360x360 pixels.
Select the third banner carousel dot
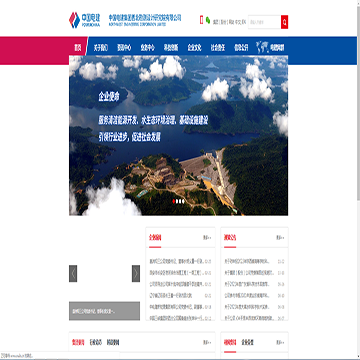pos(180,201)
